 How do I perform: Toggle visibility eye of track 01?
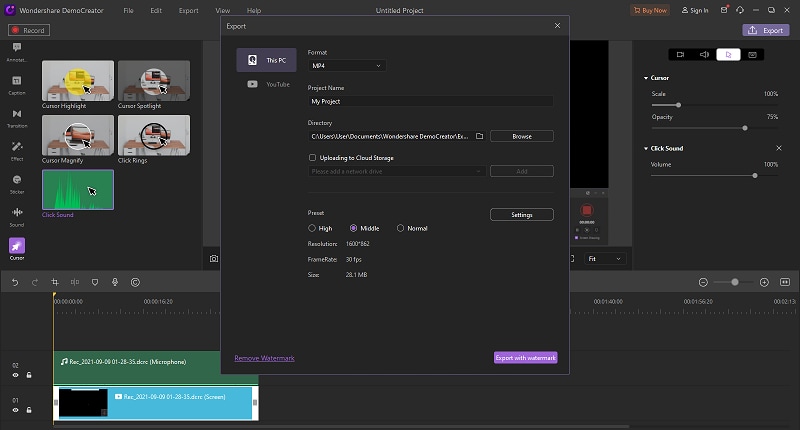click(15, 410)
